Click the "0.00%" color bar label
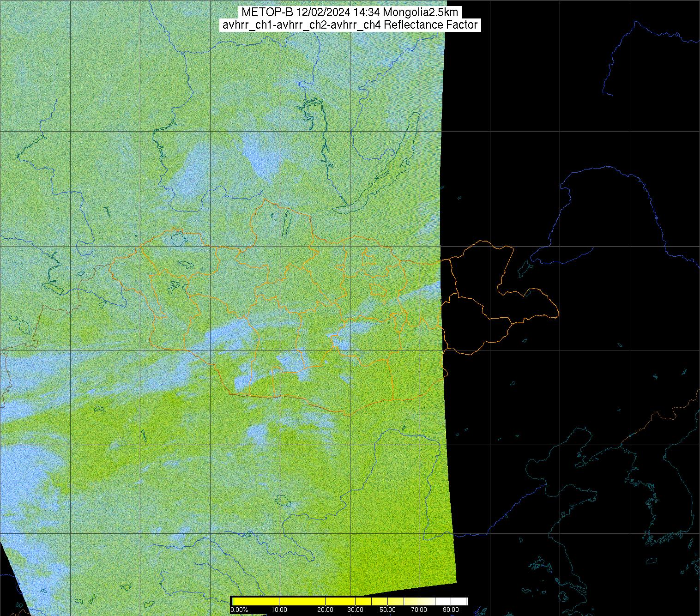The width and height of the screenshot is (700, 616). pos(239,610)
